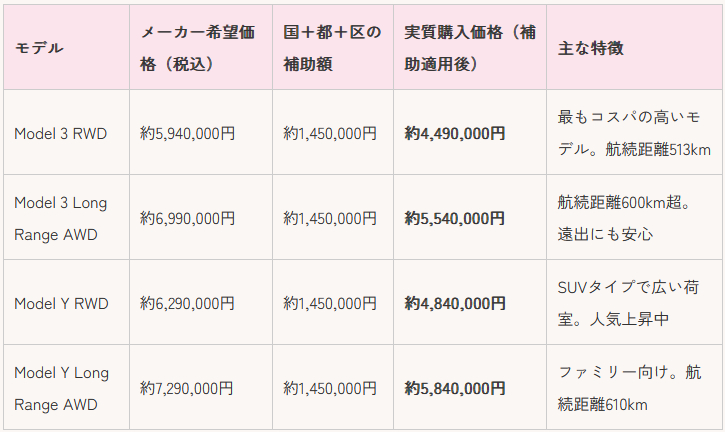Click the bold 約4,840,000円 net price
Screen dimensions: 725x432
pos(455,303)
